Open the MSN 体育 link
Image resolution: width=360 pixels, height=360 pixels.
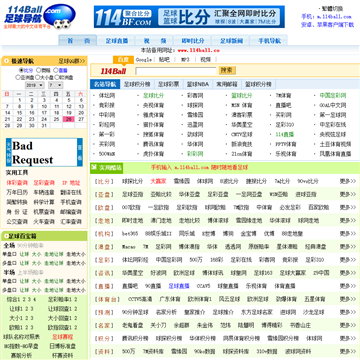(x=242, y=105)
